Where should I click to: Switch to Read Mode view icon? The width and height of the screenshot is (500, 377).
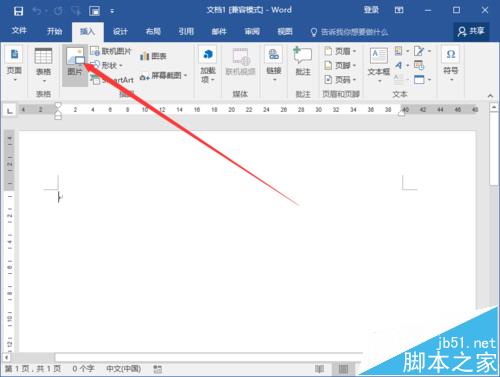319,369
